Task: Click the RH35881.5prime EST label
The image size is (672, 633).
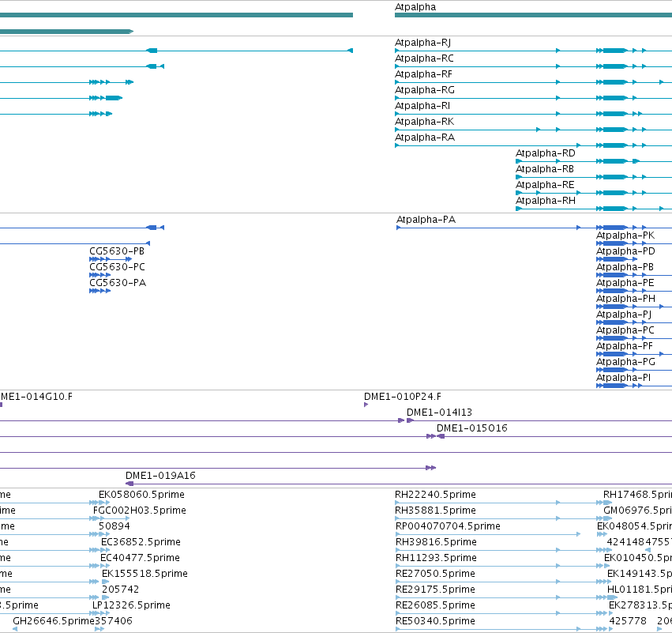Action: point(435,511)
